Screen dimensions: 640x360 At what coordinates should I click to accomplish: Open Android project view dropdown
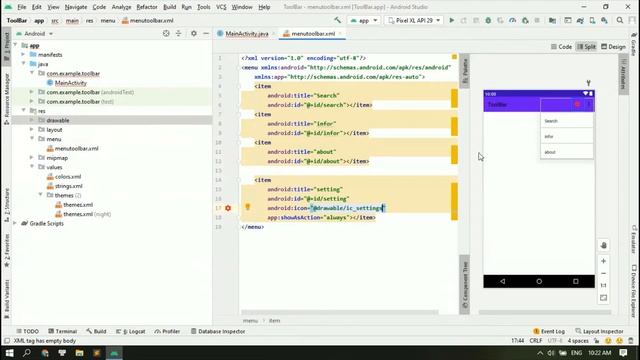35,34
